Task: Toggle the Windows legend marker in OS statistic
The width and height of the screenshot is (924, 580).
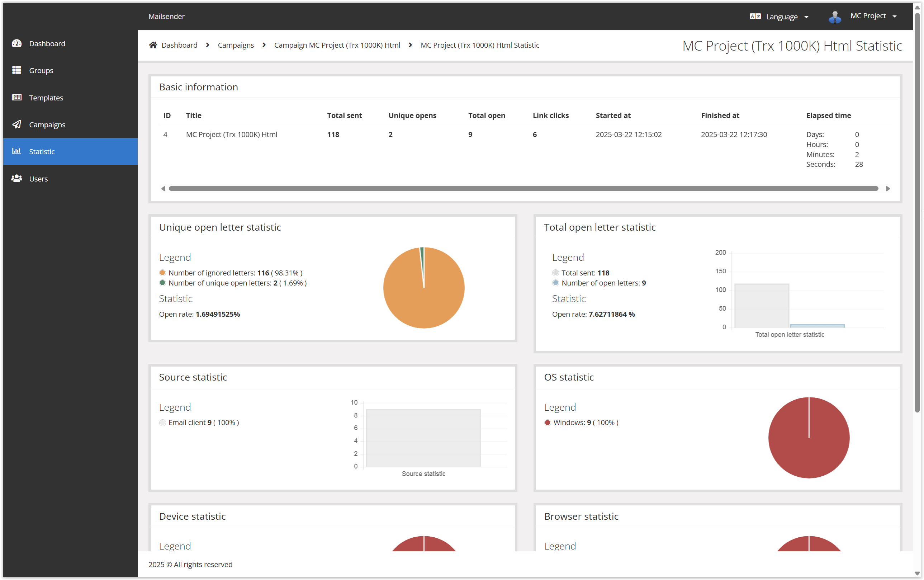Action: point(548,422)
